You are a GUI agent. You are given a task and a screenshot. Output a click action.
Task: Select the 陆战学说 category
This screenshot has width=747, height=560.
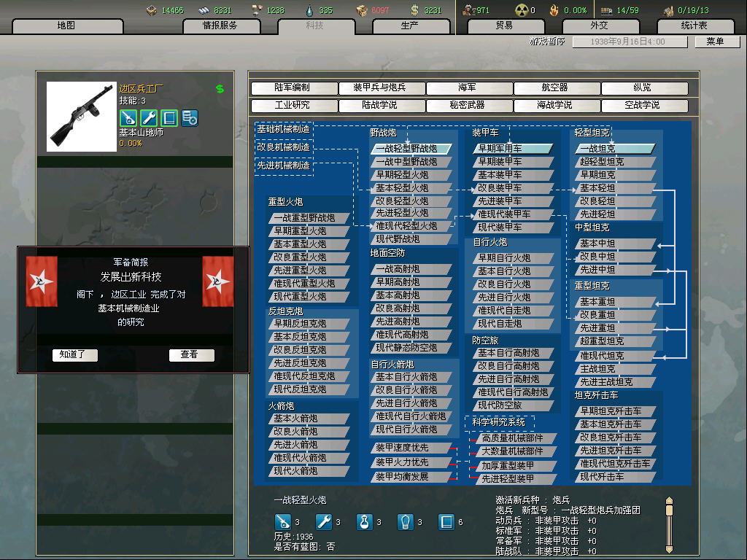[x=382, y=105]
